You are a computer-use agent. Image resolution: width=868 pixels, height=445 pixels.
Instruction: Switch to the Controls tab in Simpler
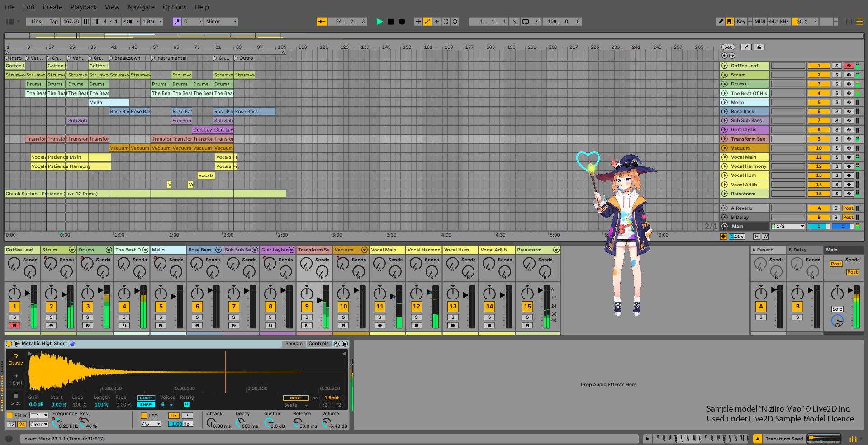point(318,344)
